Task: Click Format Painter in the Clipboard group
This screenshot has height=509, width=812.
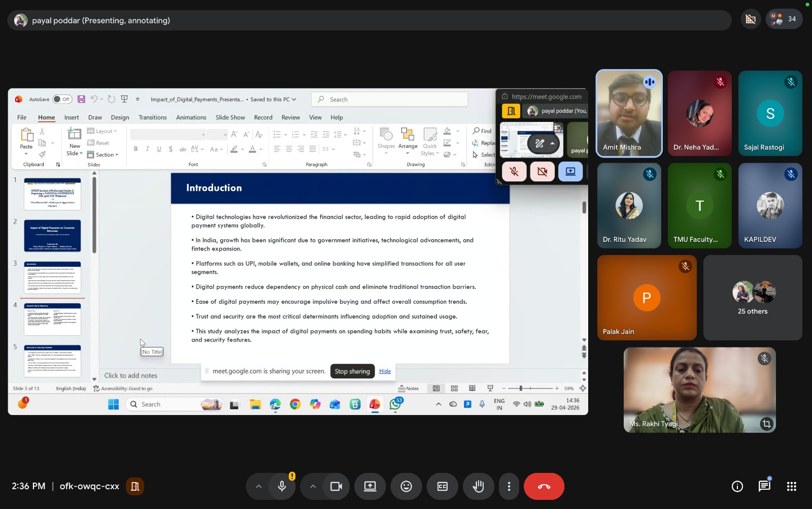Action: [42, 154]
